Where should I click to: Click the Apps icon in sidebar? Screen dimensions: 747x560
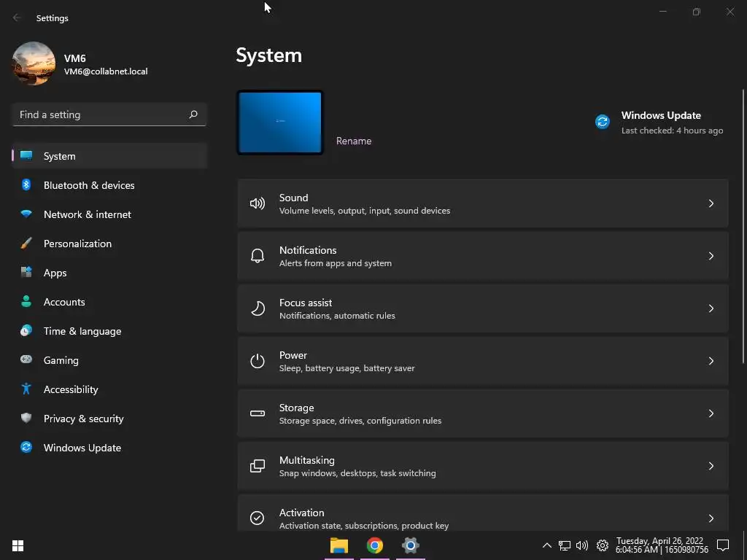coord(26,273)
